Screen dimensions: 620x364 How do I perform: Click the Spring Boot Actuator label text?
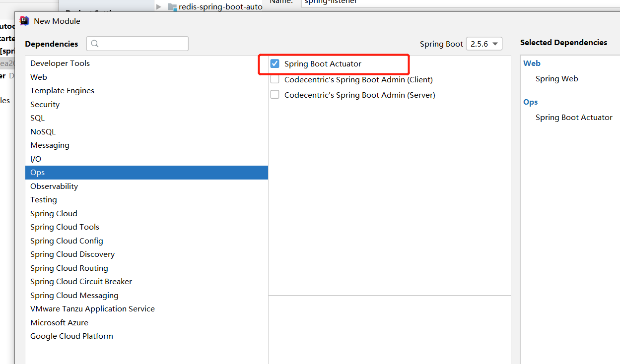coord(323,64)
